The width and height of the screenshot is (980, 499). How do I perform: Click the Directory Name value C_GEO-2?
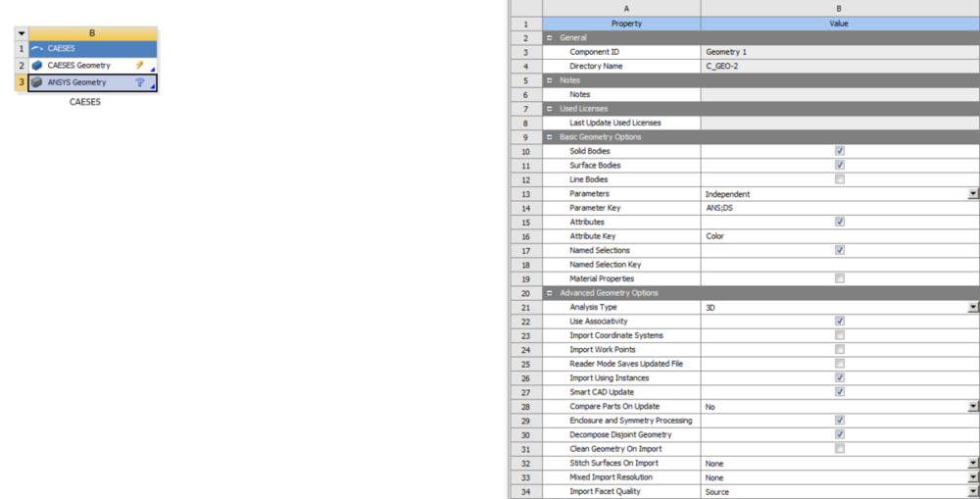click(840, 67)
